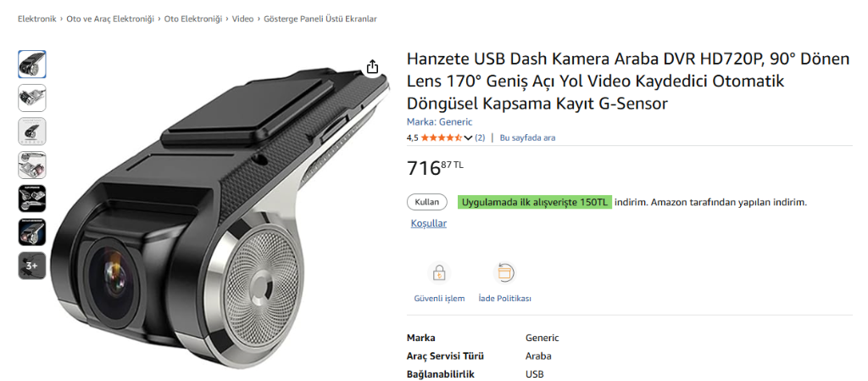The image size is (868, 381).
Task: Select the second product thumbnail
Action: click(x=32, y=98)
